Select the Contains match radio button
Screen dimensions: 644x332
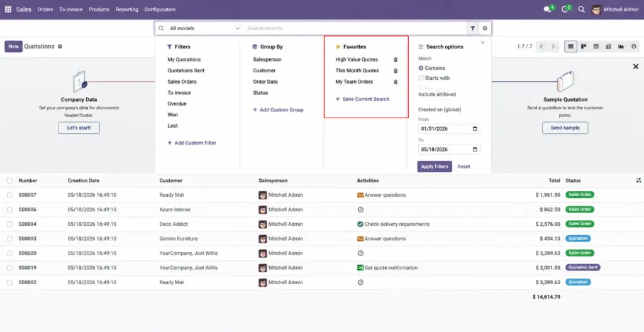click(x=421, y=68)
